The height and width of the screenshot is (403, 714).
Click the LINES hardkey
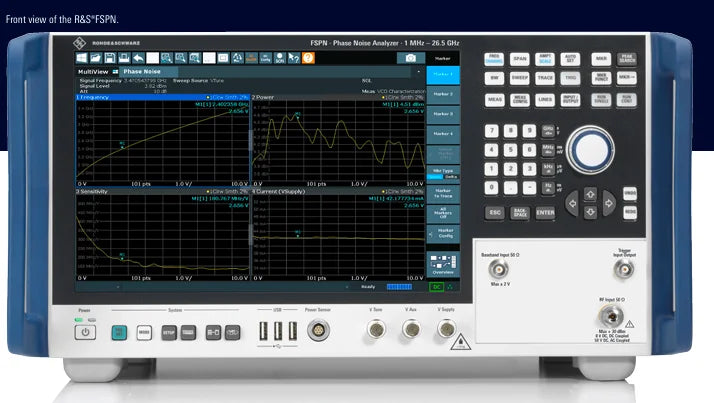point(545,100)
